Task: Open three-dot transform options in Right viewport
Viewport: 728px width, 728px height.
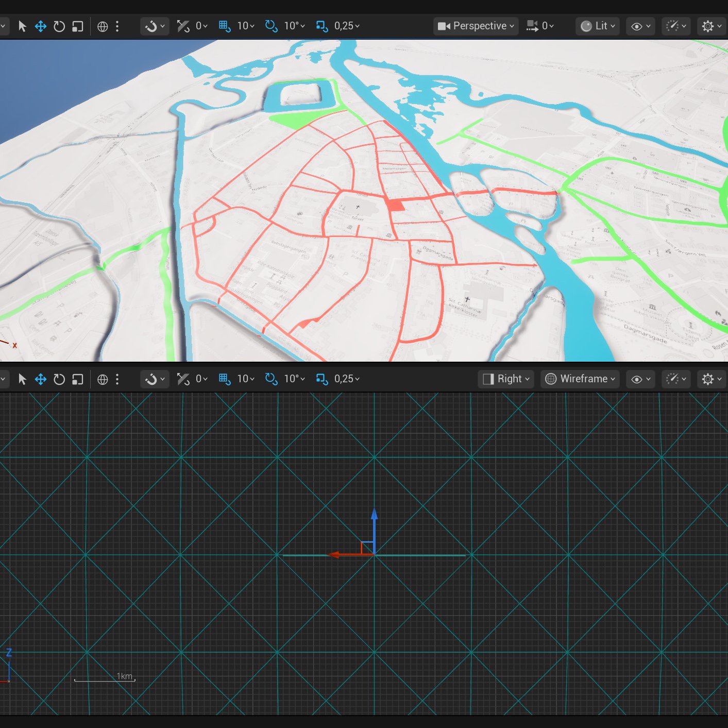Action: (x=117, y=379)
